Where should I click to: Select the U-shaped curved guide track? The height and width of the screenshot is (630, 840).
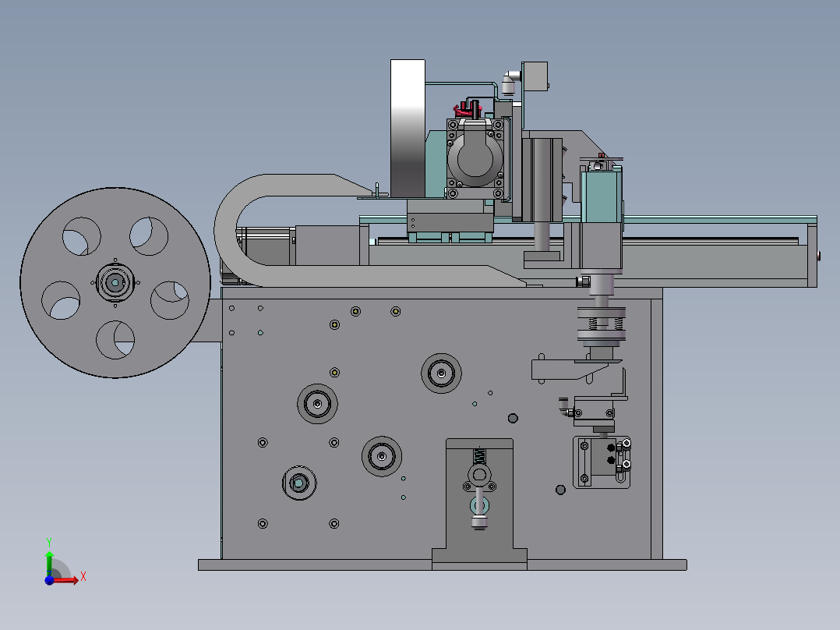coord(300,231)
